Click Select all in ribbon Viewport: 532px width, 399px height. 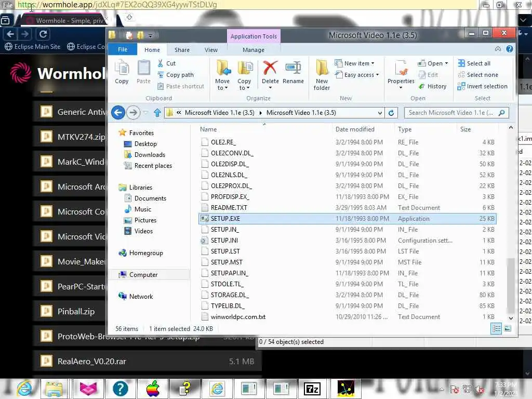(474, 63)
